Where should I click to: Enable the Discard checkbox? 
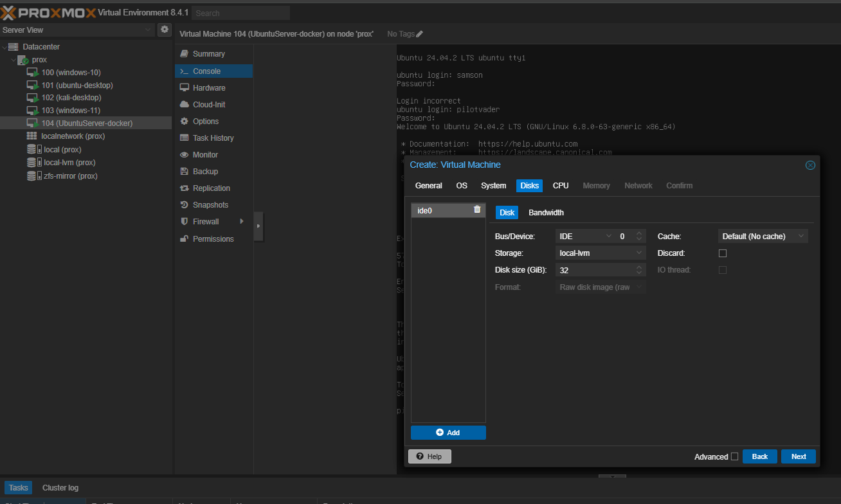coord(723,253)
